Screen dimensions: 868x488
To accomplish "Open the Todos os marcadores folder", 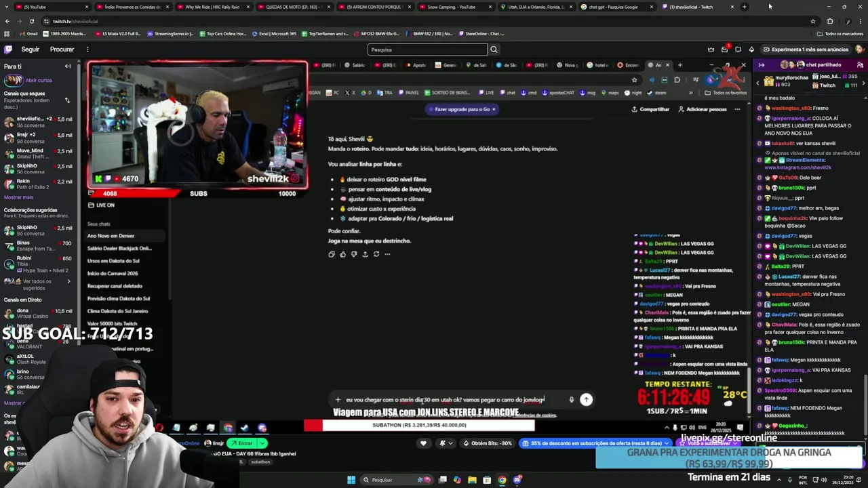I will pos(840,33).
